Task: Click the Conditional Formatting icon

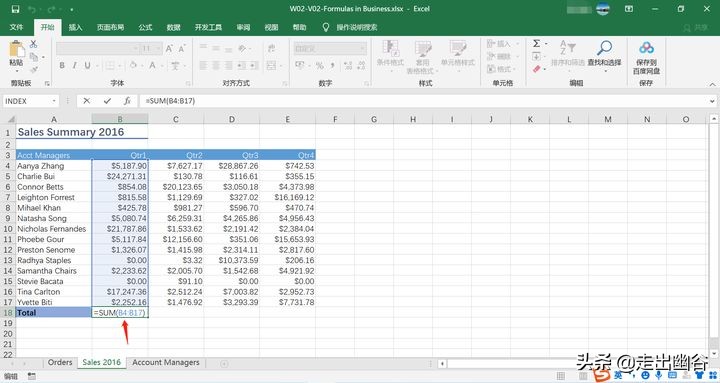Action: pyautogui.click(x=390, y=48)
